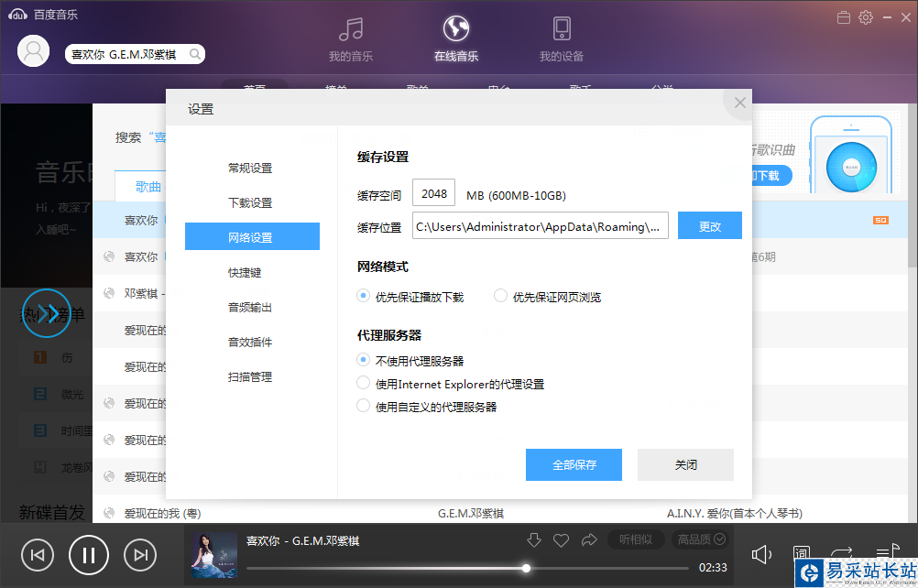Pause the current song
The width and height of the screenshot is (918, 588).
[x=89, y=555]
